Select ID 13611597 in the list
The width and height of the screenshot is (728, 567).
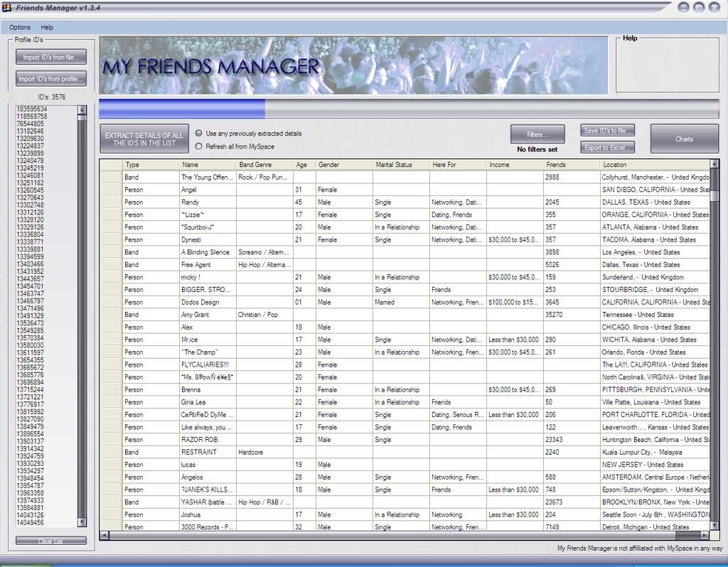[x=30, y=352]
